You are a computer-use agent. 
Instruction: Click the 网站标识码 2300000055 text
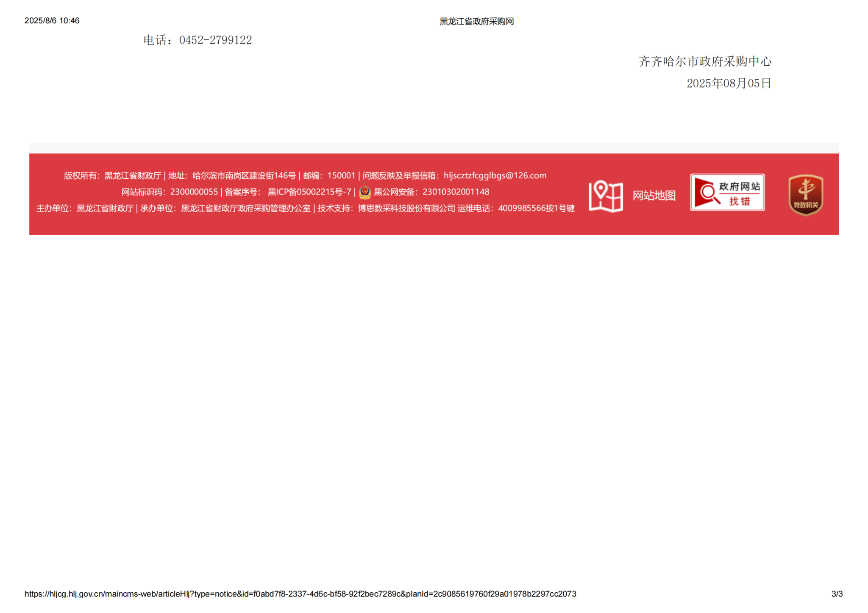tap(170, 192)
